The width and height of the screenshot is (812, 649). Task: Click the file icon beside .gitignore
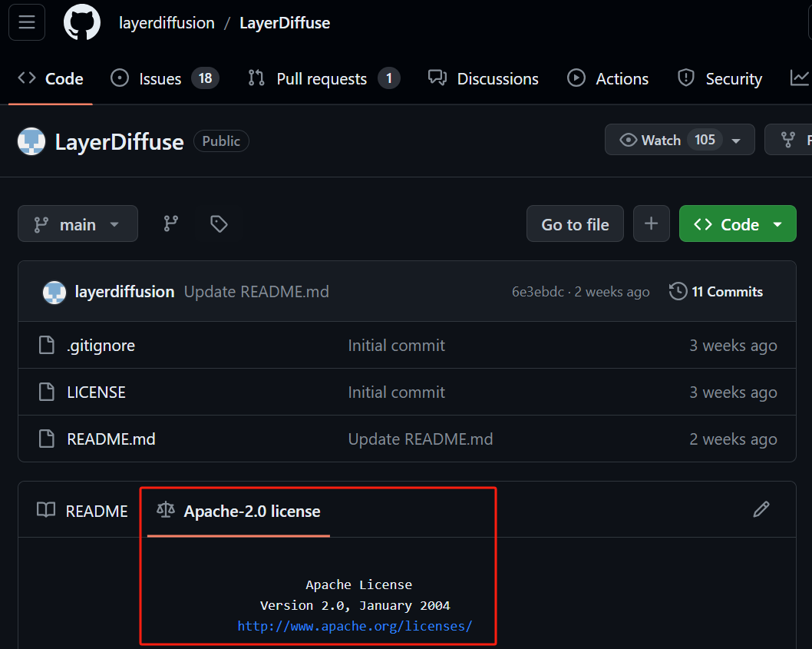tap(47, 345)
